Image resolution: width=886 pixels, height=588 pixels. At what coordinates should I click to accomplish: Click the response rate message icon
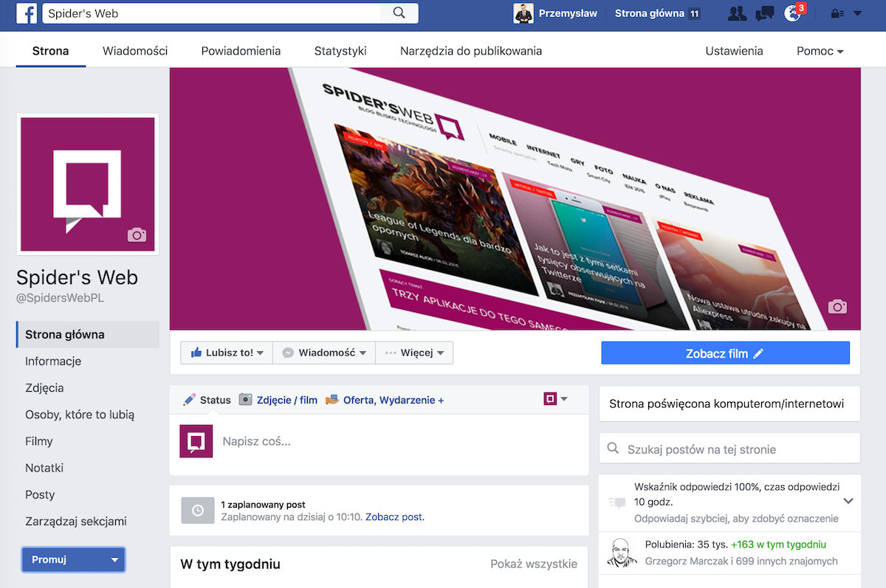[617, 502]
